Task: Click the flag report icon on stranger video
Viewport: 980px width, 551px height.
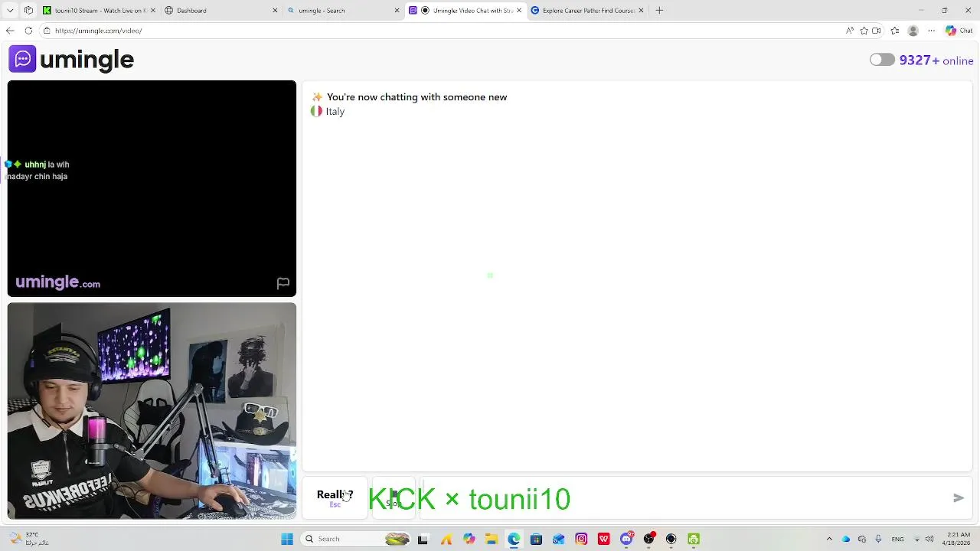Action: tap(283, 283)
